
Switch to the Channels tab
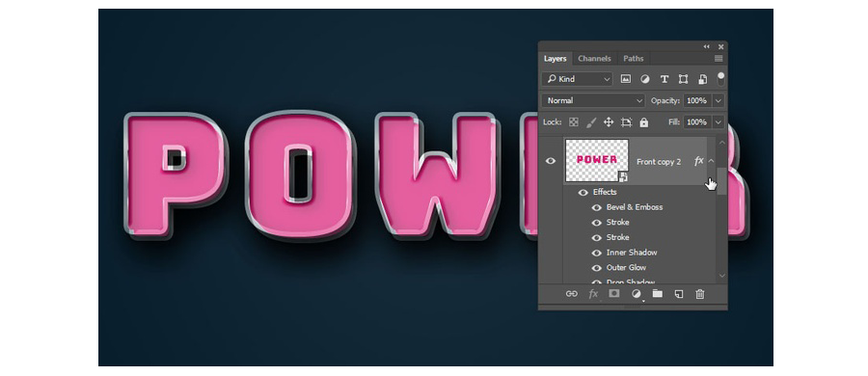[594, 59]
